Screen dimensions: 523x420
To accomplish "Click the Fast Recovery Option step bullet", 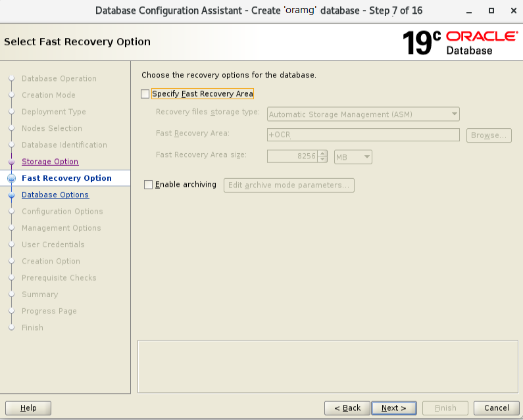I will pyautogui.click(x=11, y=178).
